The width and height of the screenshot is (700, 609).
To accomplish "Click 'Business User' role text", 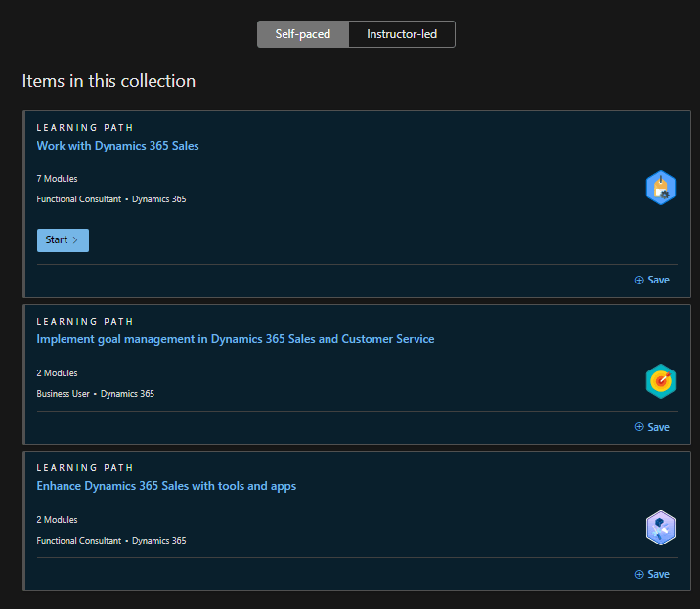I will [63, 394].
